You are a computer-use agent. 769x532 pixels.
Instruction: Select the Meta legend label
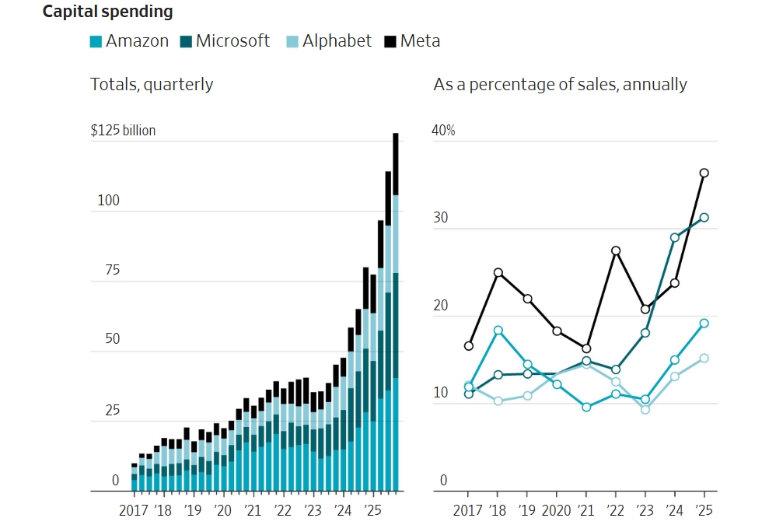click(x=420, y=41)
